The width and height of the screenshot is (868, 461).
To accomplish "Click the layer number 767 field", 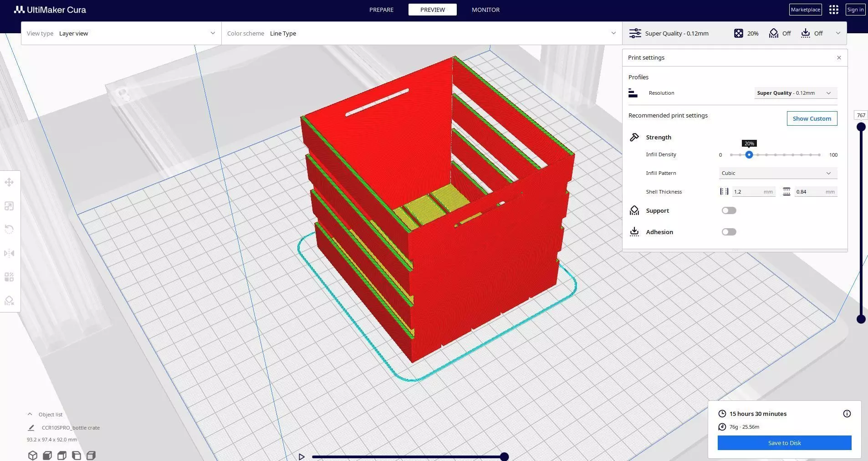I will tap(861, 115).
